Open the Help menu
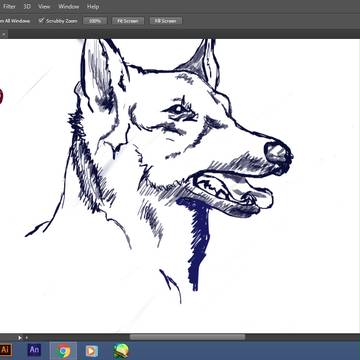The image size is (360, 360). tap(93, 6)
